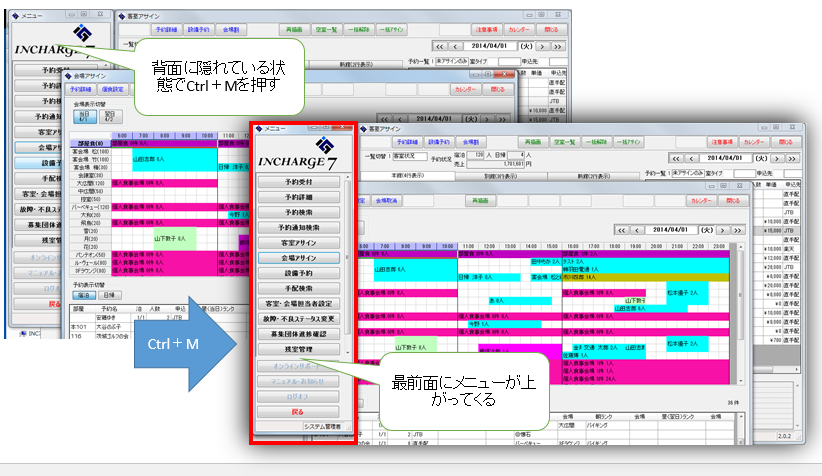Click 会場取消 button in 会場アサイン window

point(386,201)
